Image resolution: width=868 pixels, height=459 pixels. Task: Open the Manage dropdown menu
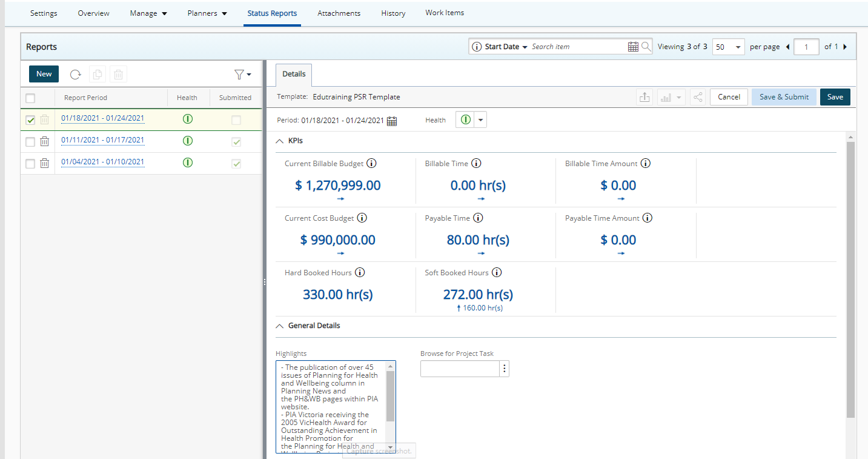coord(148,13)
